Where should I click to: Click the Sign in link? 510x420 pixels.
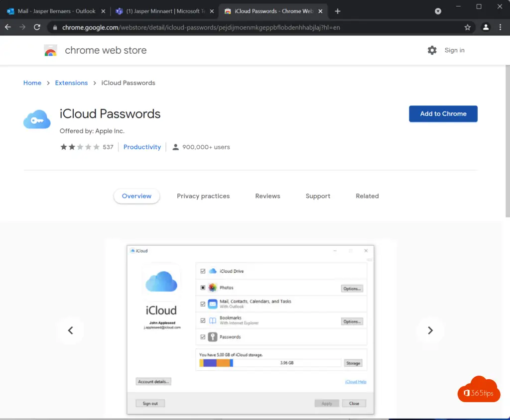pyautogui.click(x=454, y=50)
